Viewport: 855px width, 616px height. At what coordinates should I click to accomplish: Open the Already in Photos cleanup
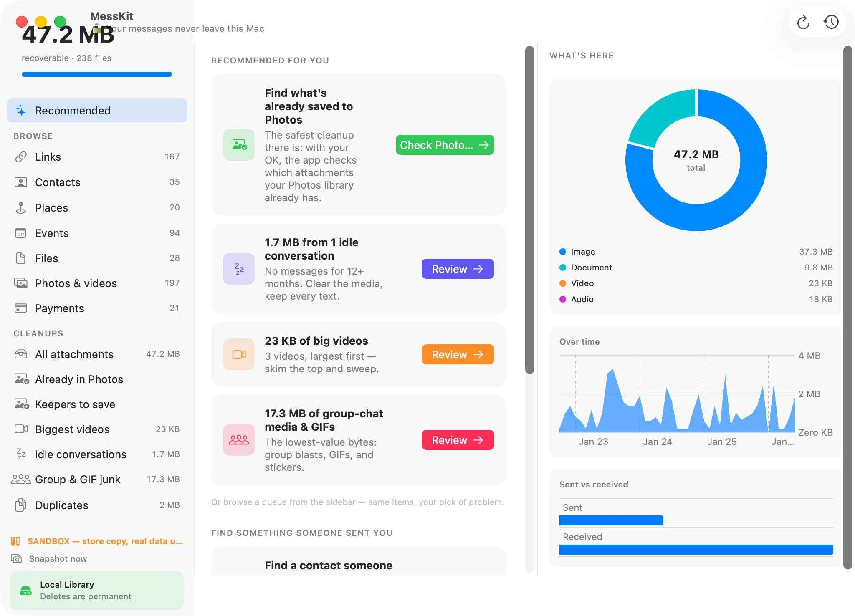(97, 379)
